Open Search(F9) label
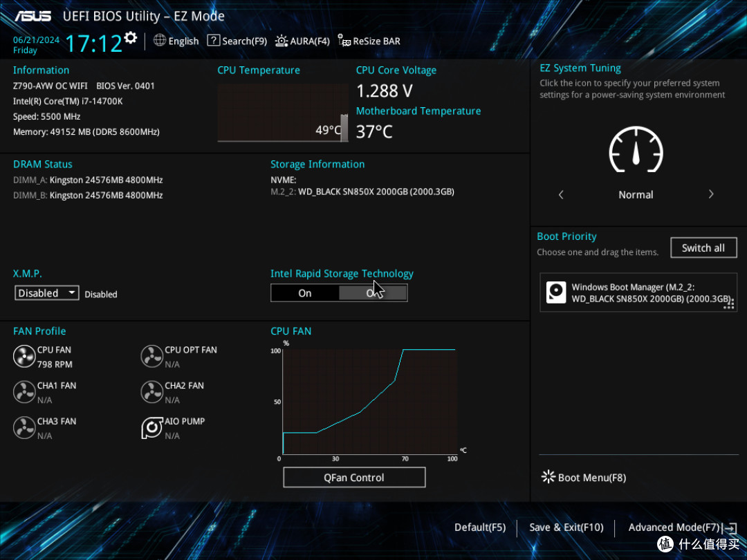 [244, 41]
